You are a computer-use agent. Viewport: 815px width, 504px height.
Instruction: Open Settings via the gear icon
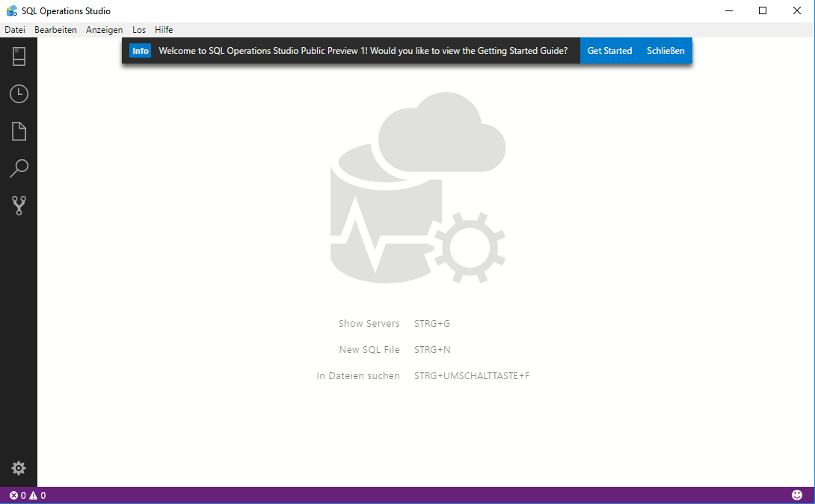coord(19,467)
